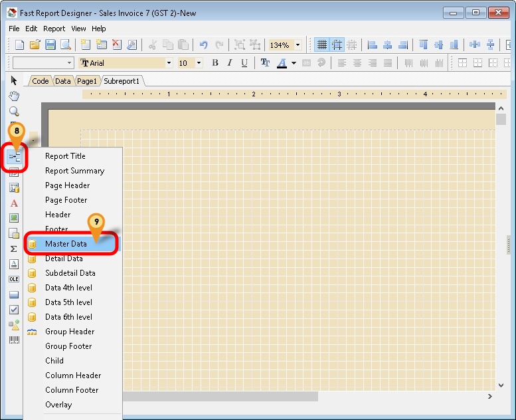Open the font size dropdown
Screen dimensions: 516x420
click(199, 63)
